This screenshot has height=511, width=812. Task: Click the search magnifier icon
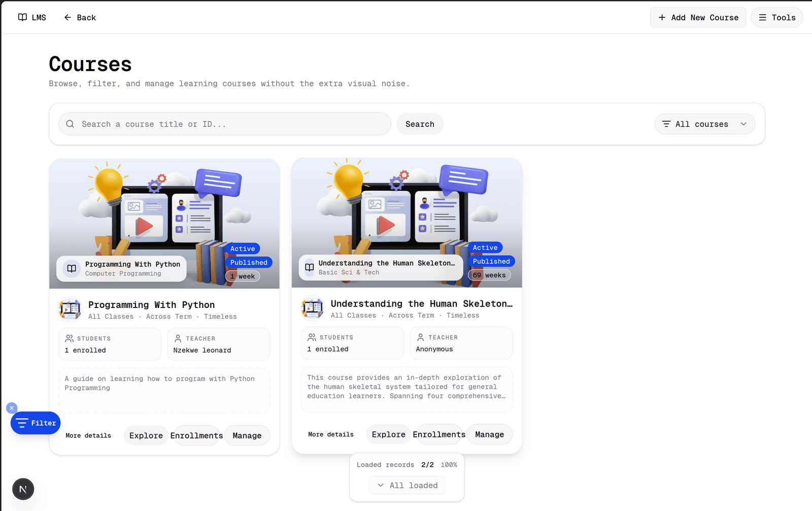pos(70,124)
